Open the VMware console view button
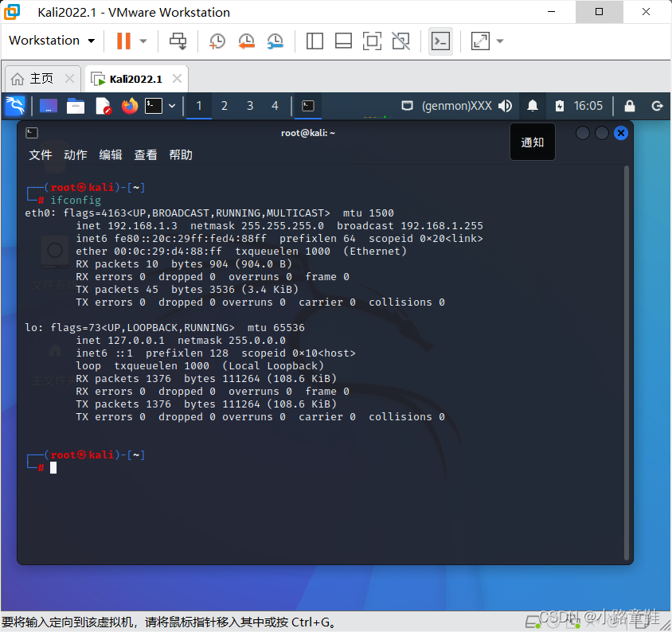 coord(440,41)
